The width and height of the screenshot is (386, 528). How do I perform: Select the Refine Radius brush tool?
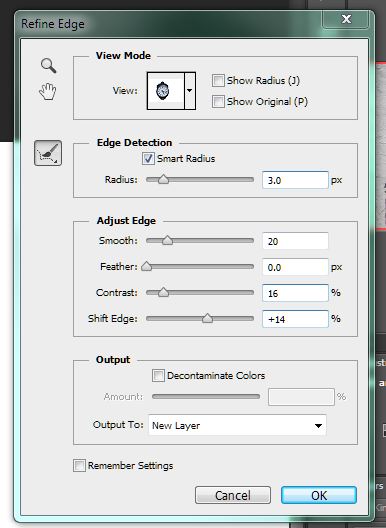48,153
